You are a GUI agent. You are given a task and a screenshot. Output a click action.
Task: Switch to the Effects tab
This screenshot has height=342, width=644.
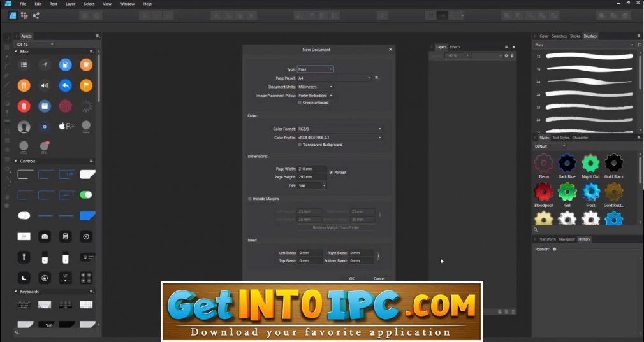point(455,47)
